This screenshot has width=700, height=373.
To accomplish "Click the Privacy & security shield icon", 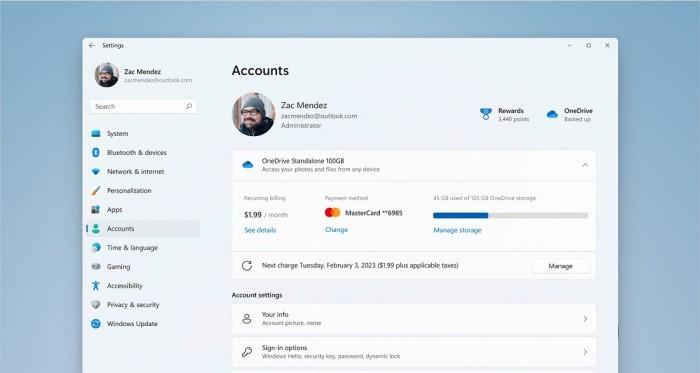I will tap(96, 305).
